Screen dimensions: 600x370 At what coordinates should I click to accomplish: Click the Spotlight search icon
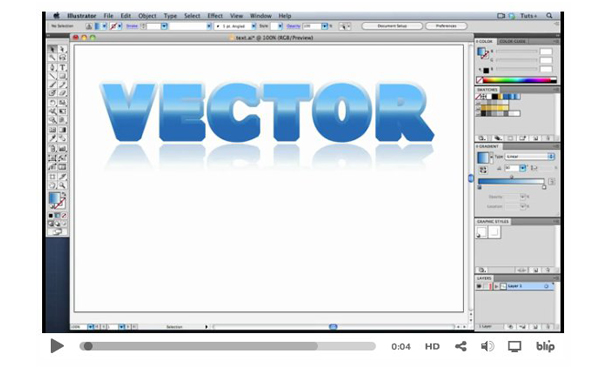(549, 16)
